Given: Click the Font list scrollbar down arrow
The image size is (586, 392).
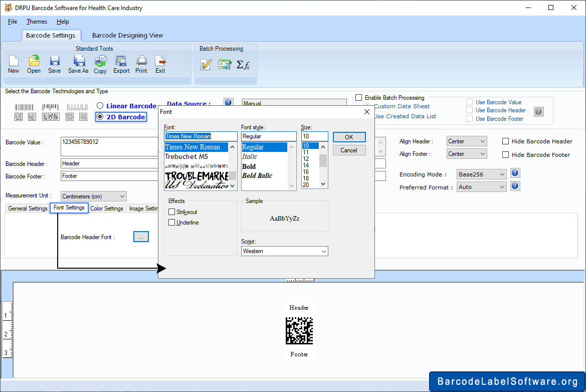Looking at the screenshot, I should click(233, 185).
